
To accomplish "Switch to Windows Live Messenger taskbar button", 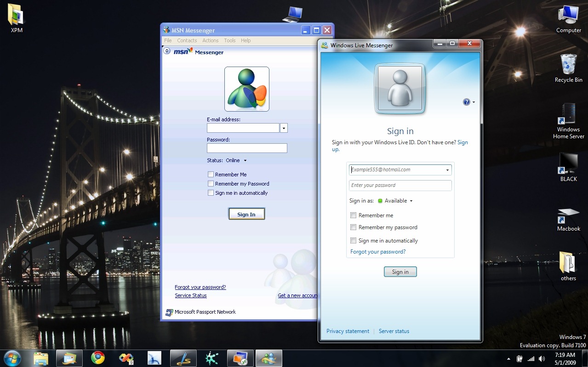I will coord(268,358).
